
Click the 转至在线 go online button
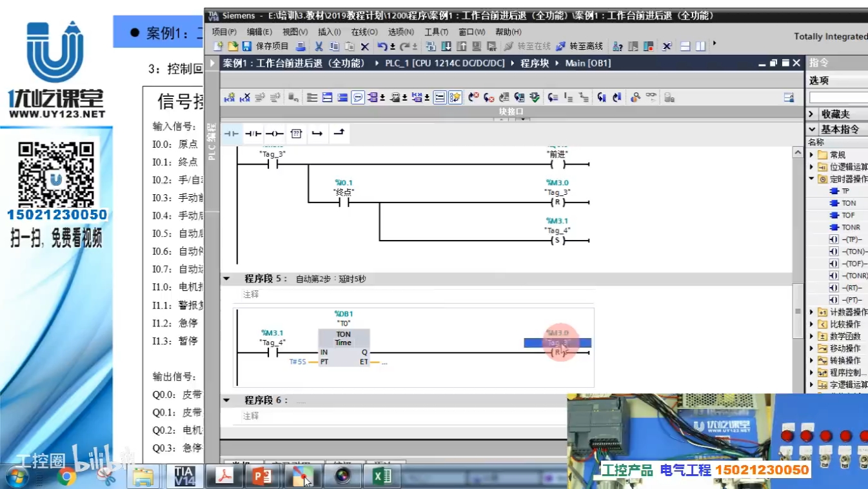point(527,46)
